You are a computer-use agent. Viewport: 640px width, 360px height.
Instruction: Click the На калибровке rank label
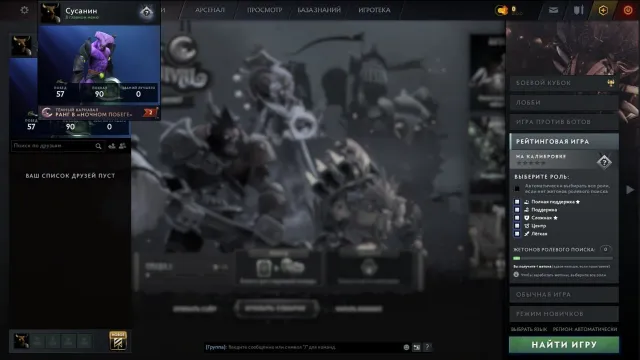(541, 156)
